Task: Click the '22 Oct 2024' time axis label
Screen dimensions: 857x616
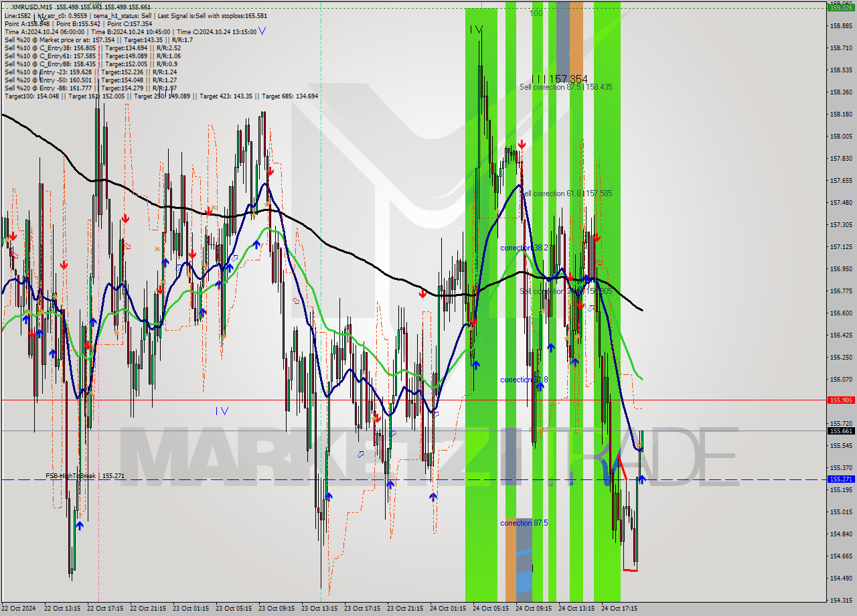Action: pyautogui.click(x=19, y=609)
